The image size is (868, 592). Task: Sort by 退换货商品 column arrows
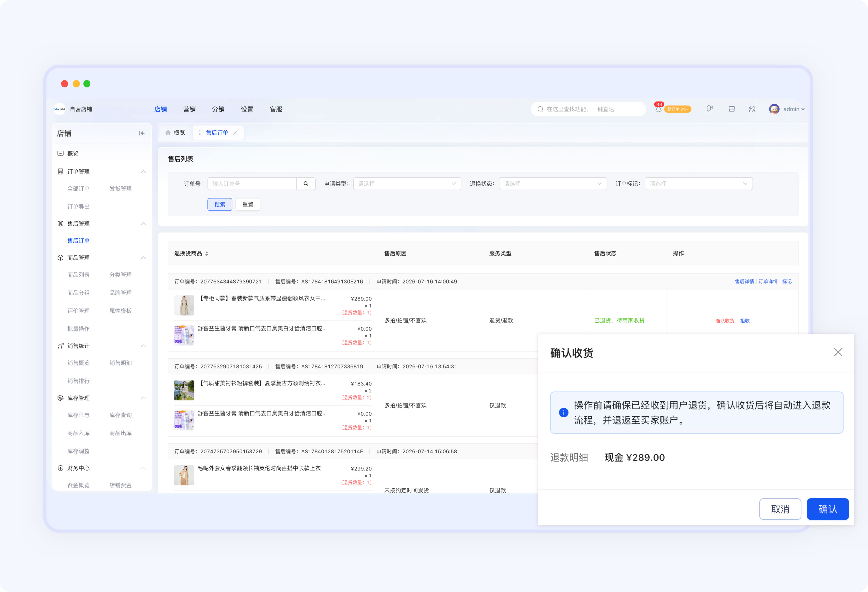[x=206, y=253]
